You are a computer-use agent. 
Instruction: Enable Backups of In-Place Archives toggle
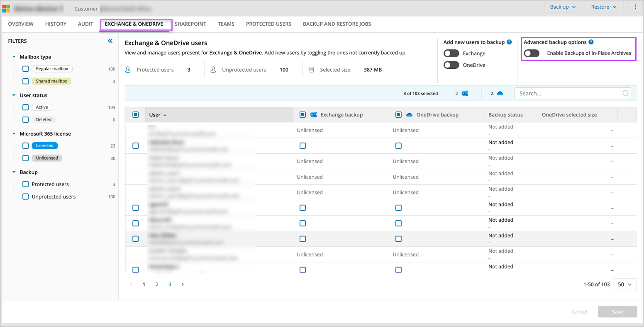532,53
